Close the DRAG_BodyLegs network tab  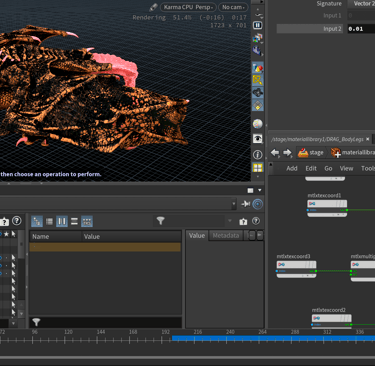(x=367, y=139)
